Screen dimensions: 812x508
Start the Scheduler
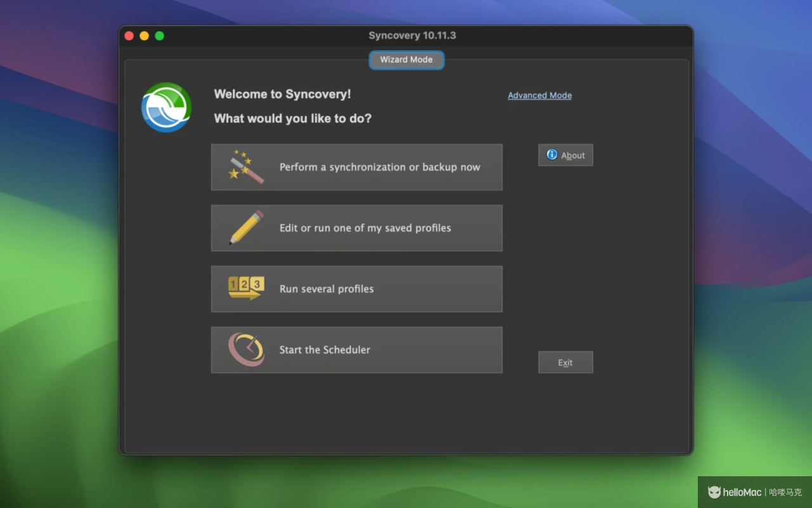357,350
